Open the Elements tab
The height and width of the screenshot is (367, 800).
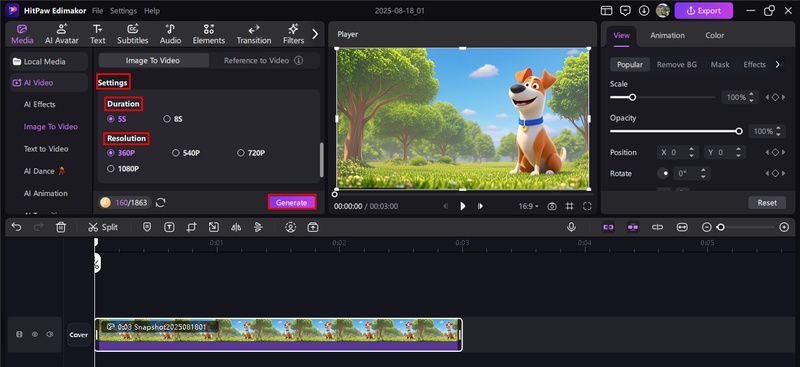(x=209, y=34)
